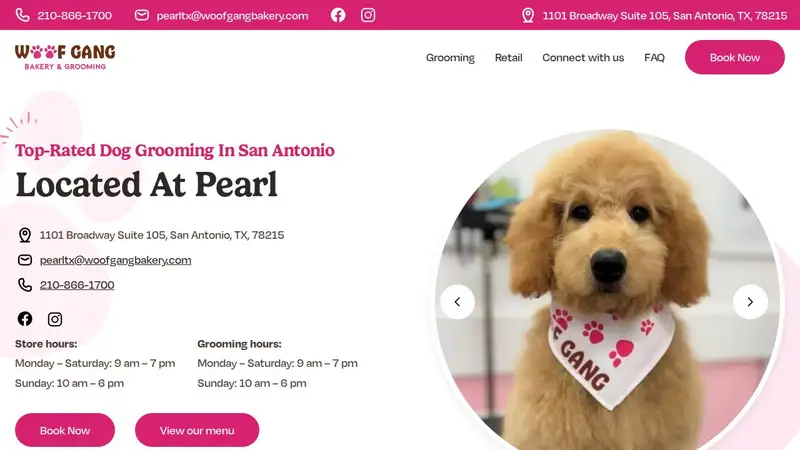
Task: Click the Store hours: label
Action: click(46, 344)
